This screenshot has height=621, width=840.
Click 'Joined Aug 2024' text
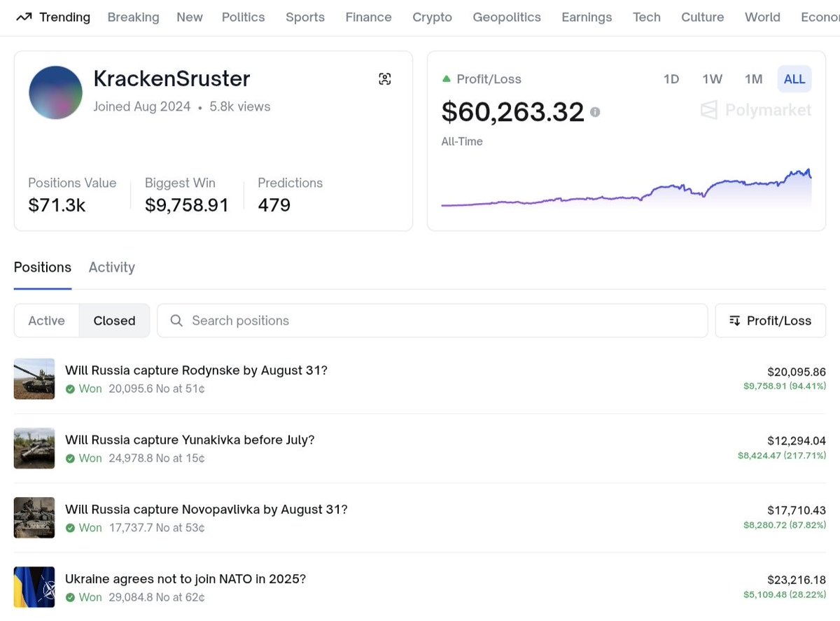[142, 106]
